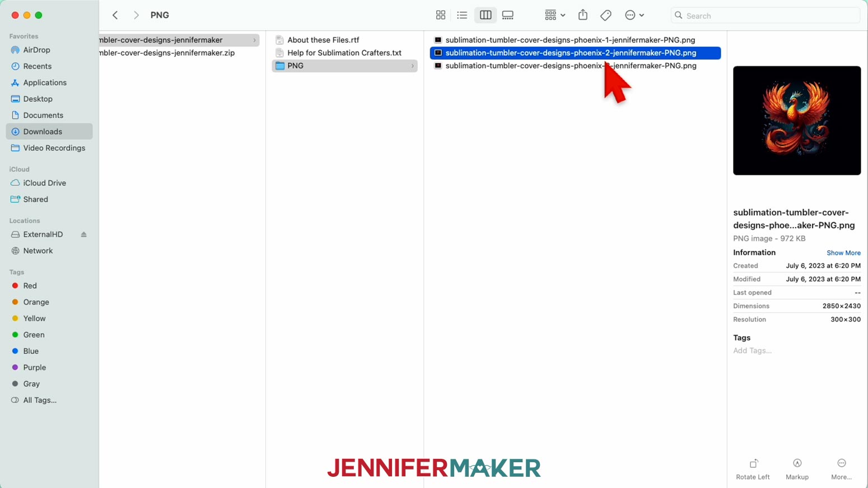Click the PNG window title
Image resolution: width=868 pixels, height=488 pixels.
point(160,15)
